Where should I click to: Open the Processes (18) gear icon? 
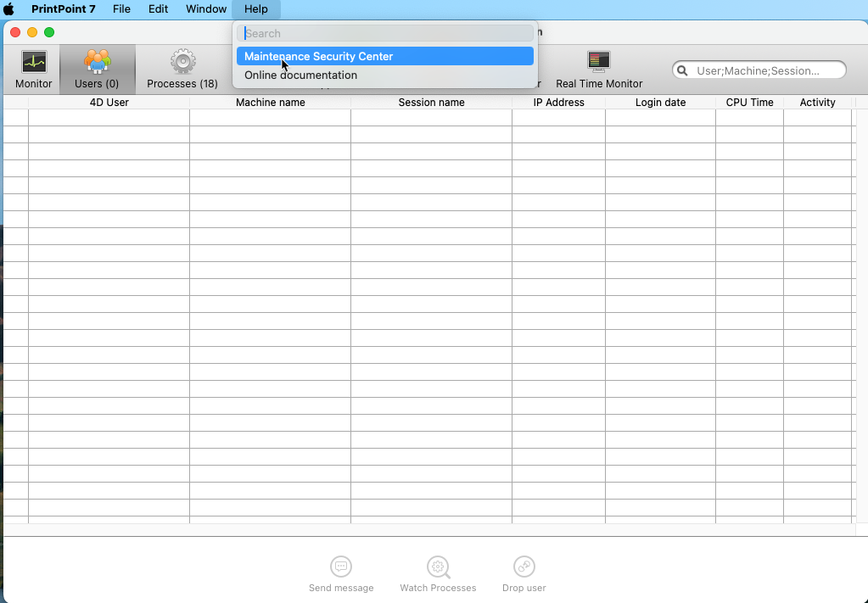click(182, 62)
